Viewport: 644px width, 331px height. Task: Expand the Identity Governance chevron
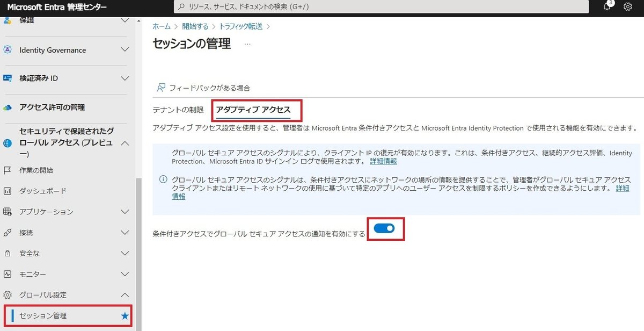(125, 49)
